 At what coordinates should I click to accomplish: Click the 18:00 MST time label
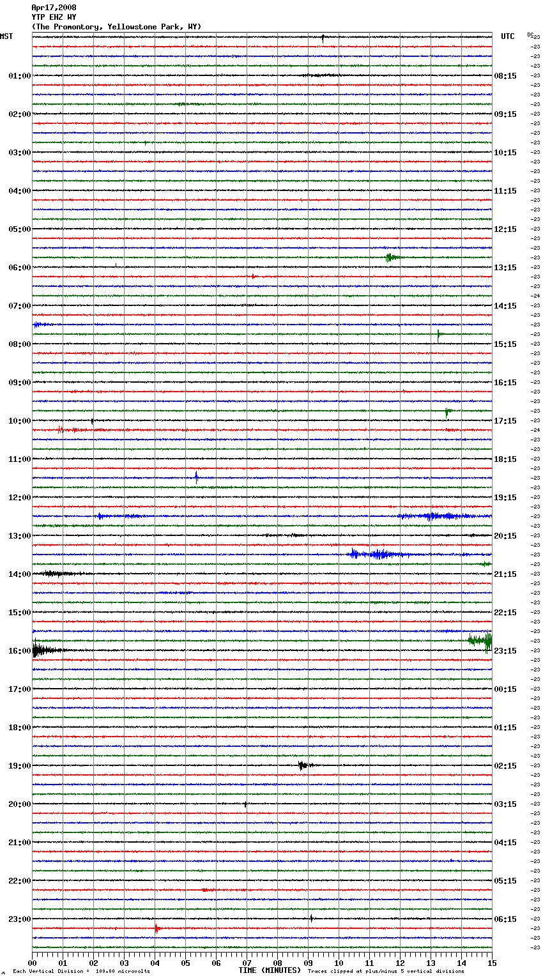(x=20, y=728)
